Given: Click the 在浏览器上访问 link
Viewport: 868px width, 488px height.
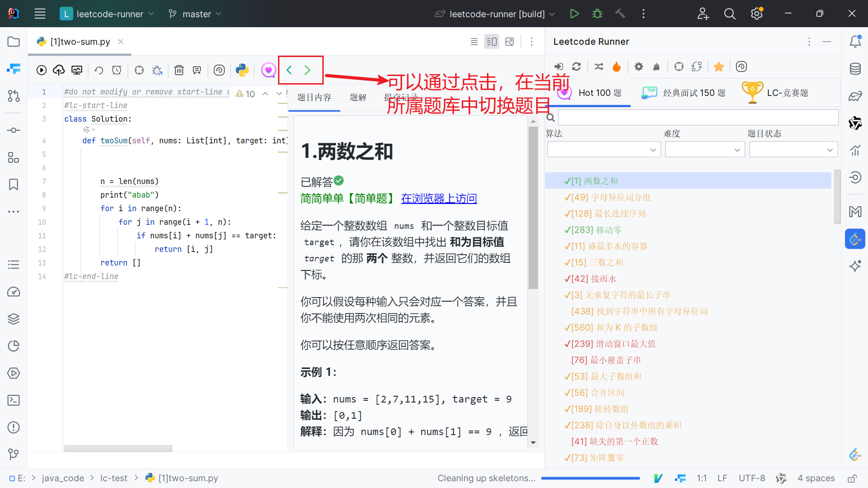Looking at the screenshot, I should [439, 199].
